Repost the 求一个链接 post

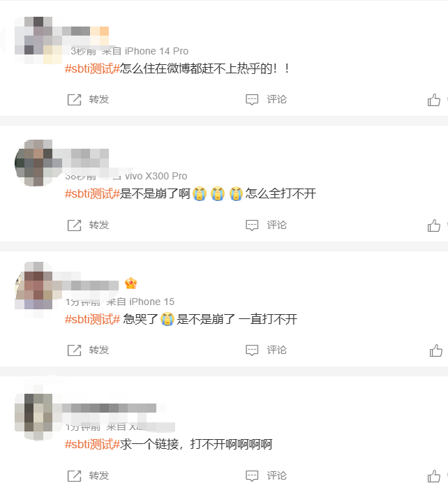pos(88,475)
